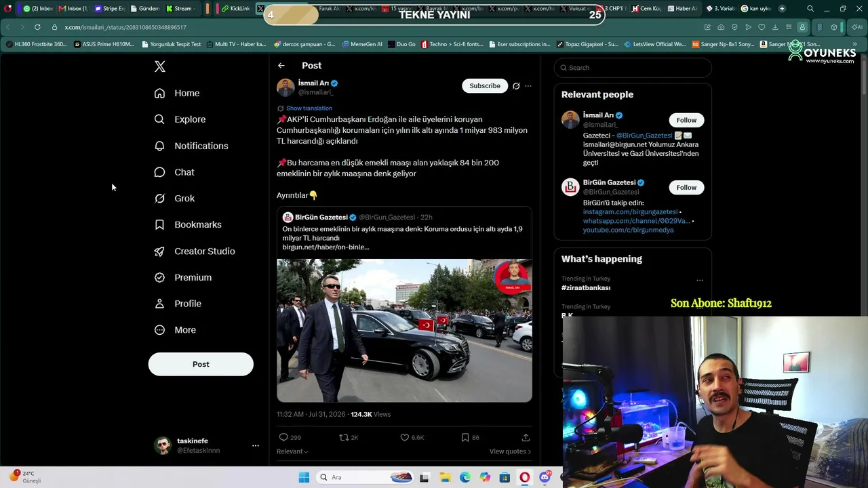The width and height of the screenshot is (868, 488).
Task: Open MemeGen AI bookmark
Action: (362, 44)
